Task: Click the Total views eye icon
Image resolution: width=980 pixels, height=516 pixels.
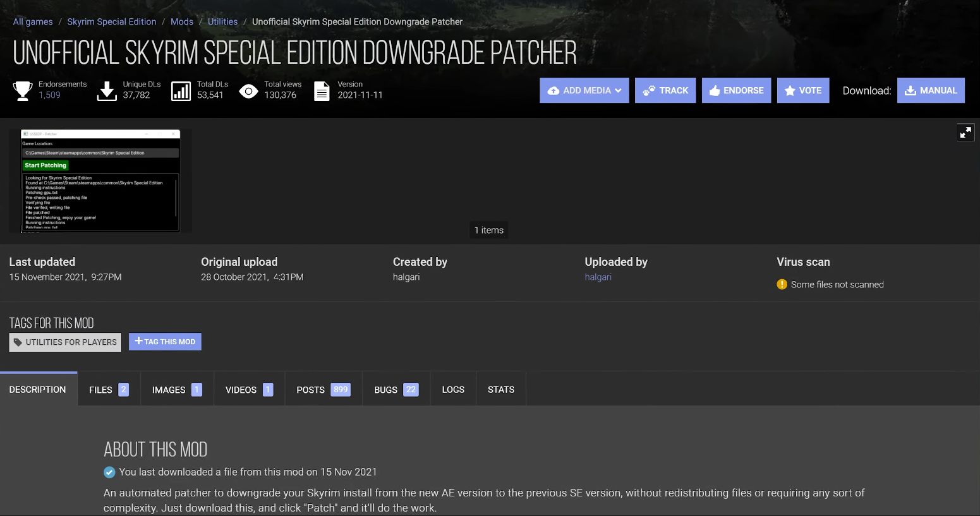Action: (249, 91)
